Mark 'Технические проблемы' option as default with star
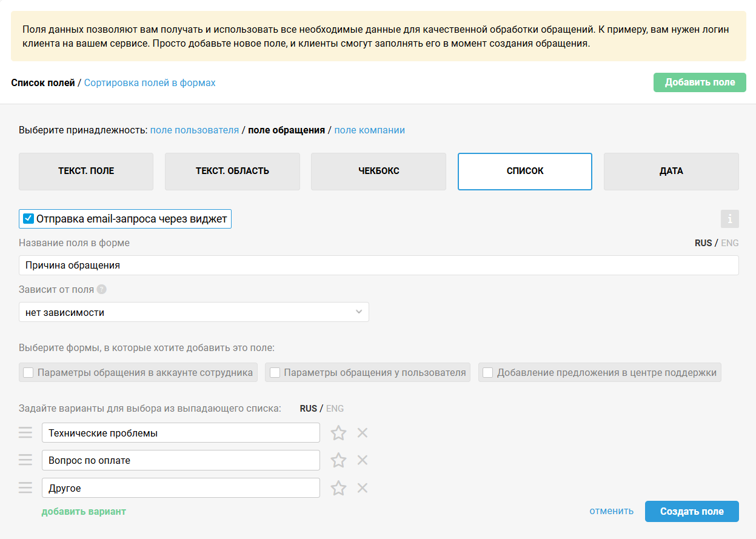This screenshot has width=756, height=539. click(x=338, y=433)
